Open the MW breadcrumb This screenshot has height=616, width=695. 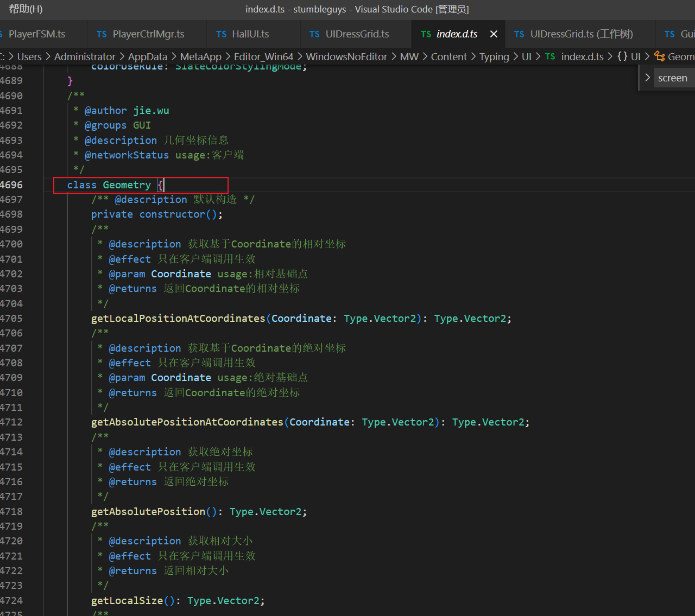[x=409, y=56]
